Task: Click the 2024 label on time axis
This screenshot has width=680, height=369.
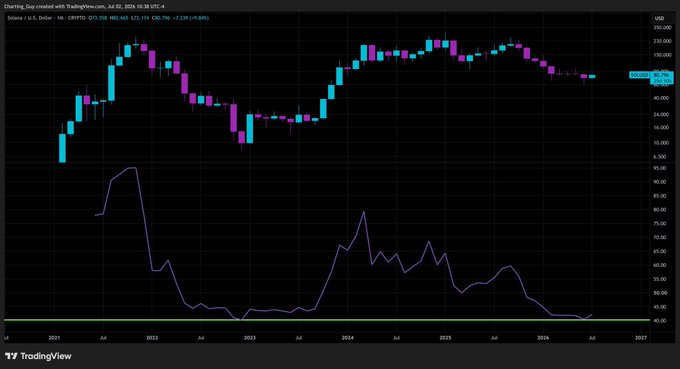Action: pos(347,337)
